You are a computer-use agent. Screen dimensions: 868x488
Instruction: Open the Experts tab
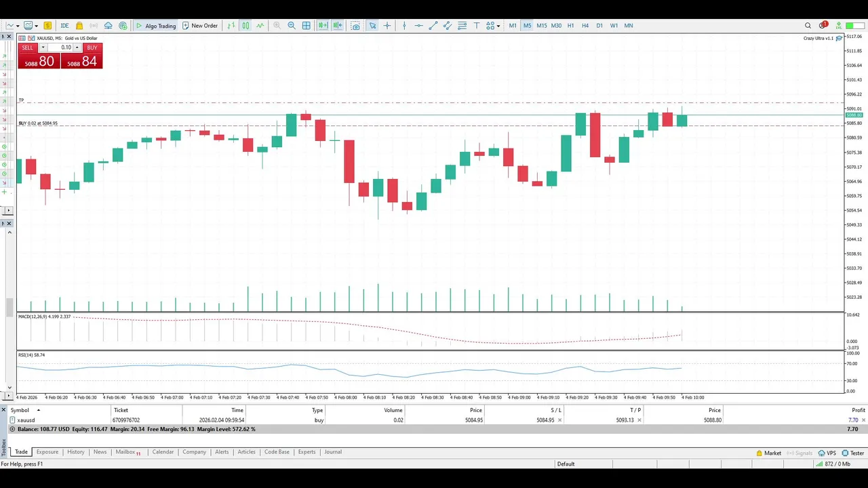point(307,452)
